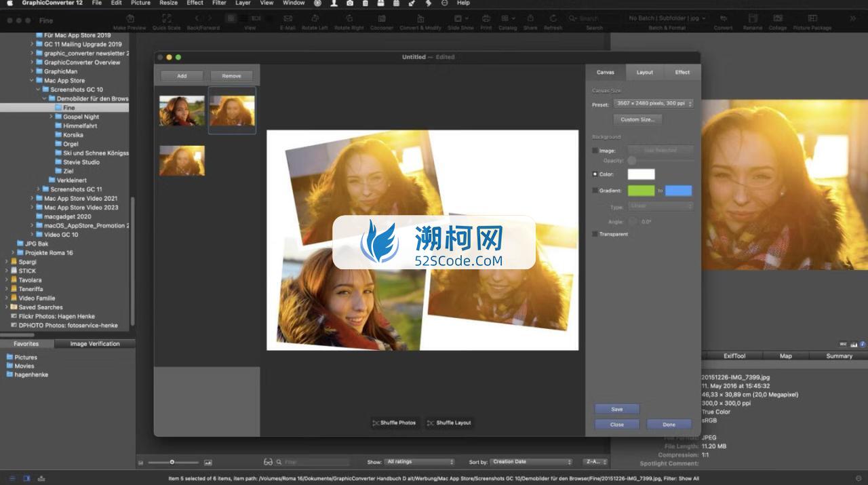Open the Sort by Creation Date dropdown
This screenshot has width=868, height=485.
(532, 462)
